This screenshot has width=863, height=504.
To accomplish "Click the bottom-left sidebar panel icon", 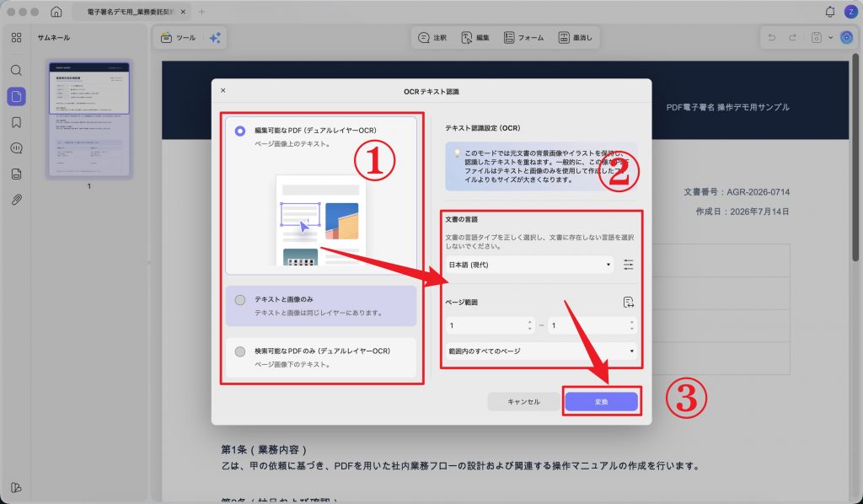I will pos(17,487).
